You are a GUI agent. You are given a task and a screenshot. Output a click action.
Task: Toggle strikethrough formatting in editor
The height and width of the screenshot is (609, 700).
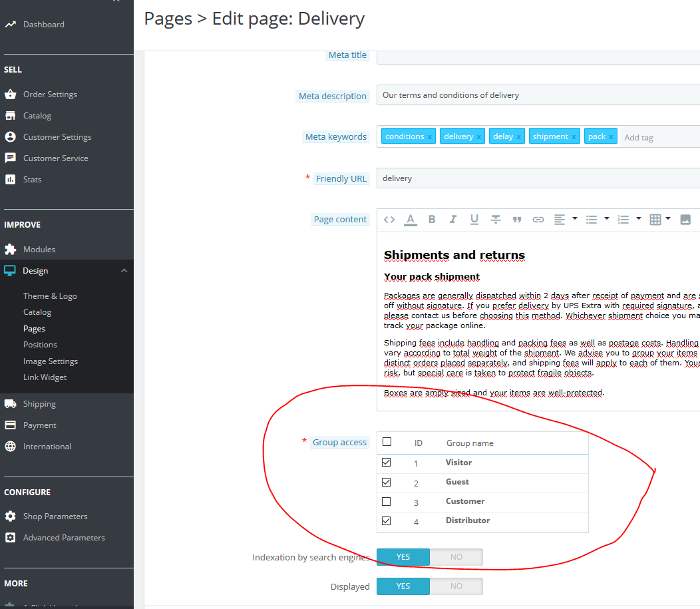point(496,219)
